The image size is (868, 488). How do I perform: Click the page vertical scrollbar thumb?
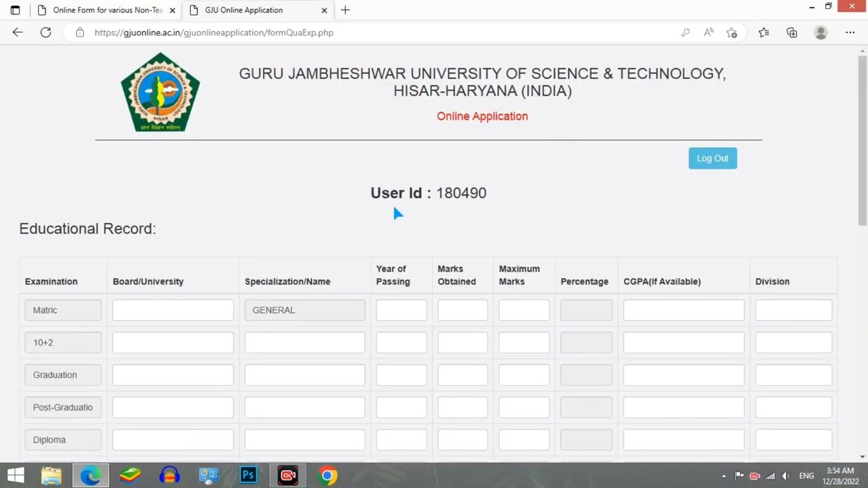863,140
